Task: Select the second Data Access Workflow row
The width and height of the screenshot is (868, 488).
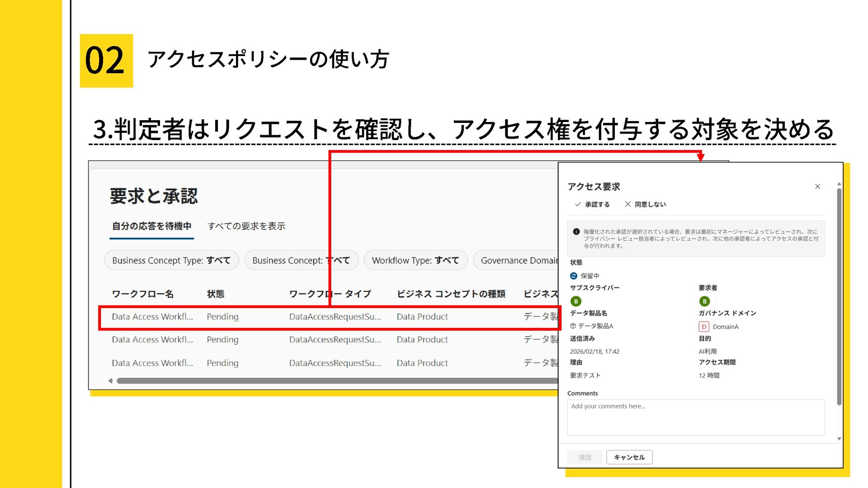Action: [x=152, y=340]
